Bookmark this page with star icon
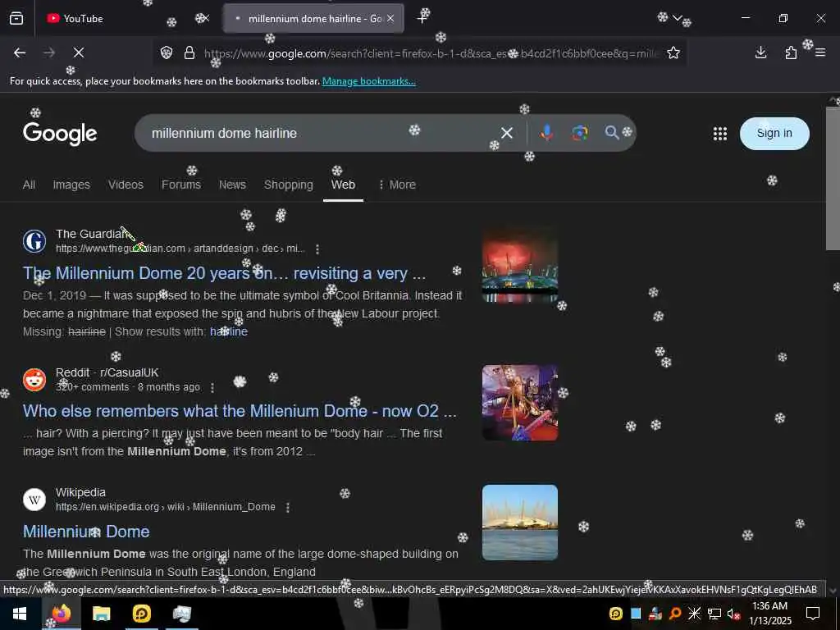Viewport: 840px width, 630px height. click(x=673, y=52)
